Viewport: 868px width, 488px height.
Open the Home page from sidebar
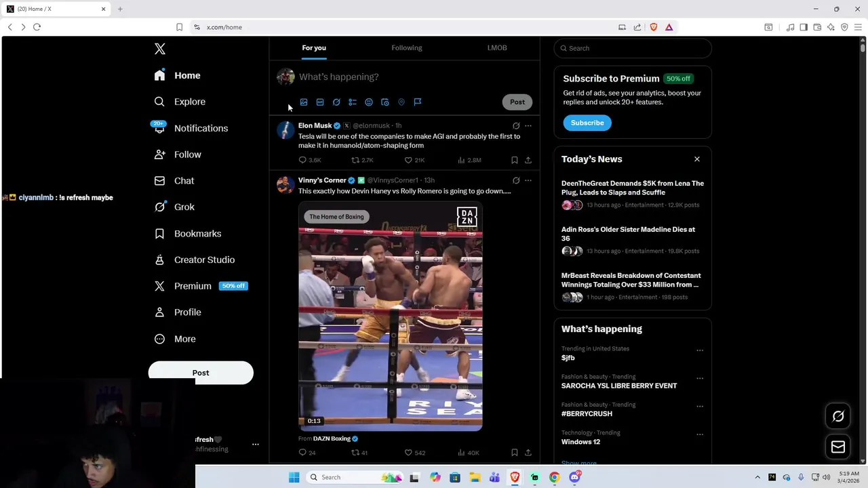click(177, 75)
